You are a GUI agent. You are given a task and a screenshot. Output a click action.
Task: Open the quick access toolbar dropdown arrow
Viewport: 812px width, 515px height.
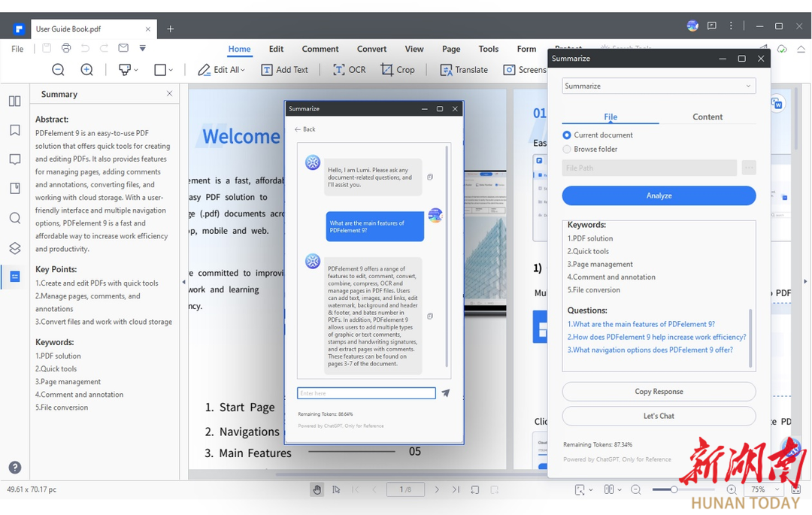[142, 48]
